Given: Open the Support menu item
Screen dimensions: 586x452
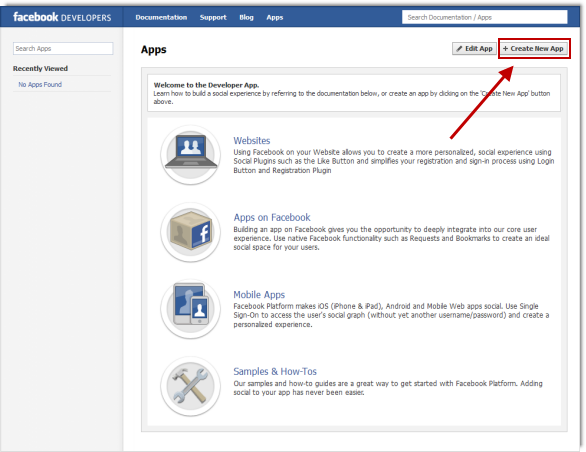Looking at the screenshot, I should point(213,17).
